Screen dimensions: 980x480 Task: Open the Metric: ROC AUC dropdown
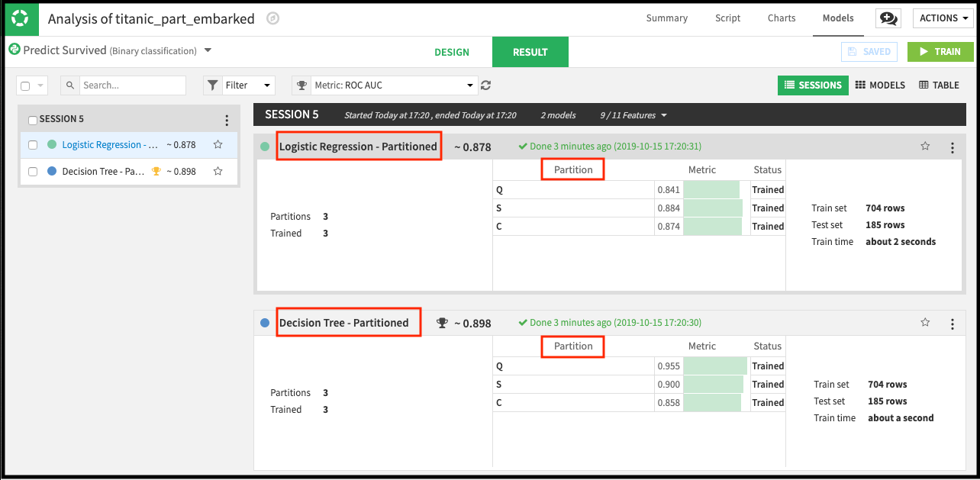[x=385, y=85]
